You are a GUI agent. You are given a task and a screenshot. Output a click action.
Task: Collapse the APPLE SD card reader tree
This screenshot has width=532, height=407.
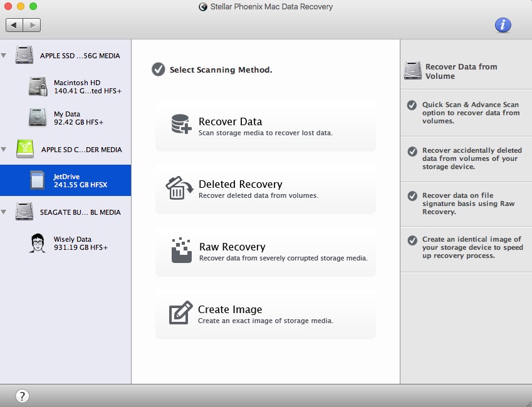[x=4, y=149]
